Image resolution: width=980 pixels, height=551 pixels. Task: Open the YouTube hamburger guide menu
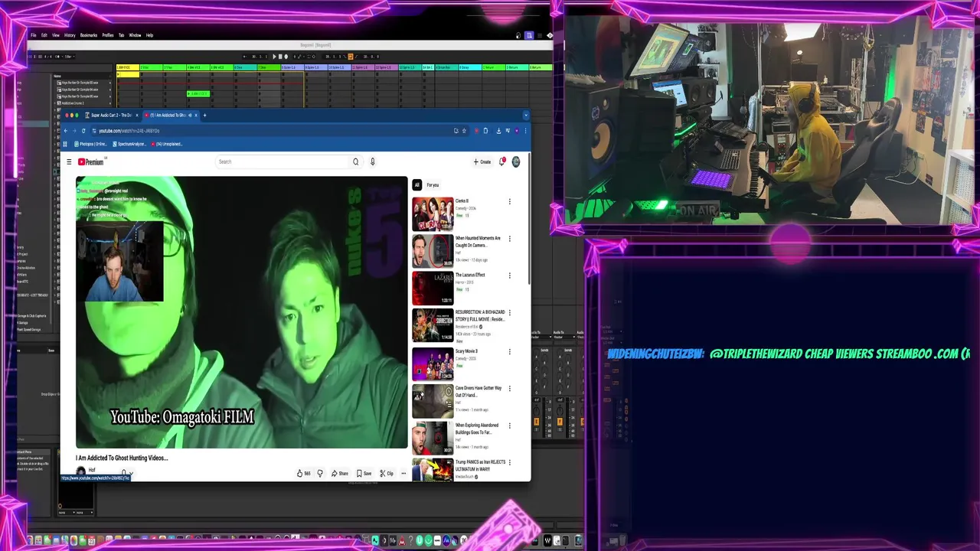pyautogui.click(x=69, y=161)
